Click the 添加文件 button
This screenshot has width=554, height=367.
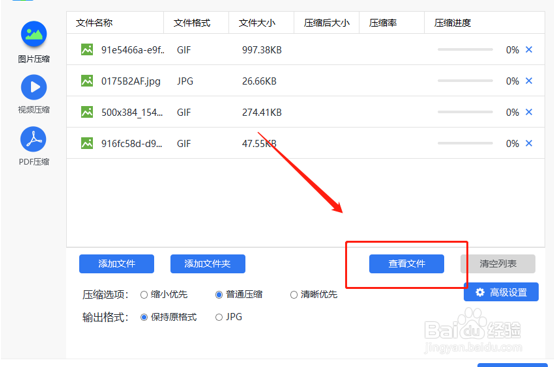[117, 264]
